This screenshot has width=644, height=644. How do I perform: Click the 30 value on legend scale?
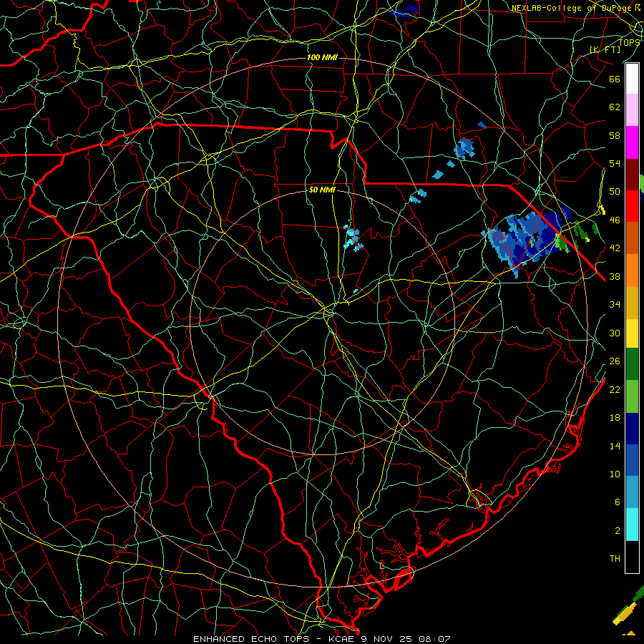(x=615, y=333)
